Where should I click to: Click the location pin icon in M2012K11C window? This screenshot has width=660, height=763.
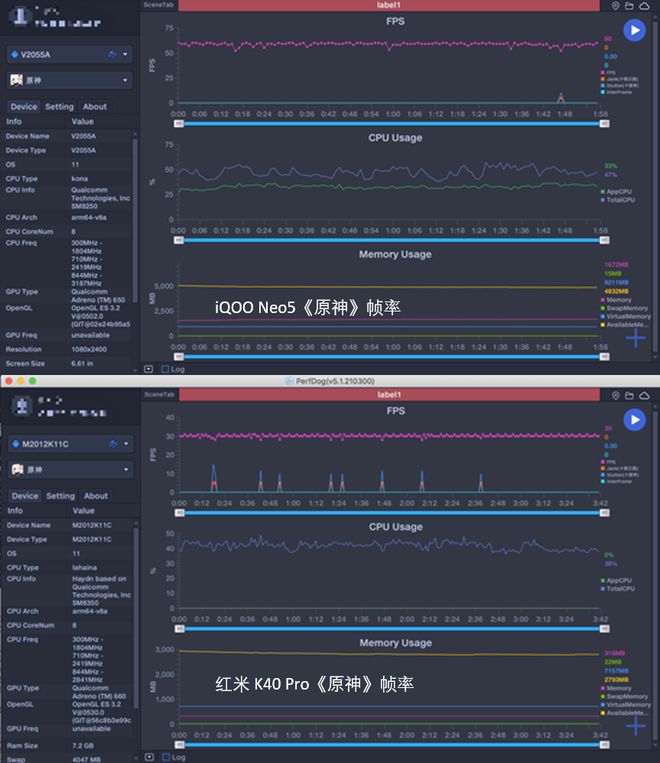tap(616, 395)
